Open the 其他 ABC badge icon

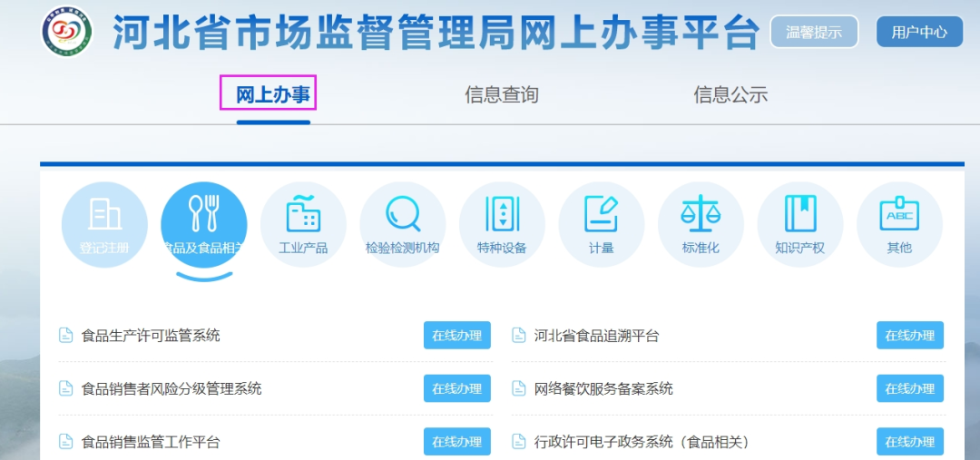(899, 224)
